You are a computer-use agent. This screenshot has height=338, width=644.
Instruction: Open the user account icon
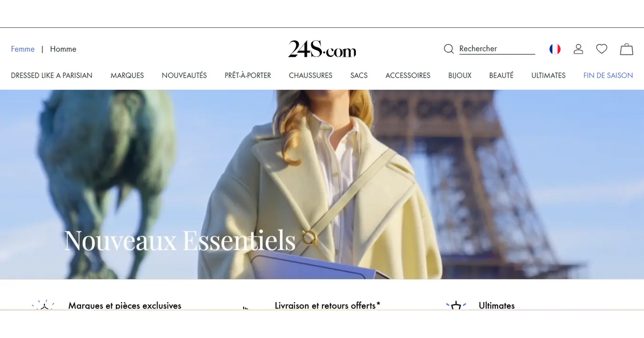pos(578,49)
